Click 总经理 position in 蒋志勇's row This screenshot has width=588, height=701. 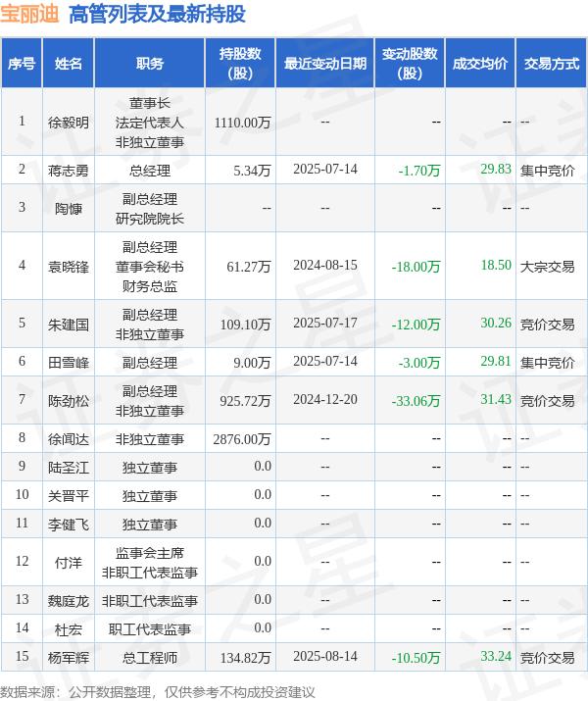coord(150,171)
